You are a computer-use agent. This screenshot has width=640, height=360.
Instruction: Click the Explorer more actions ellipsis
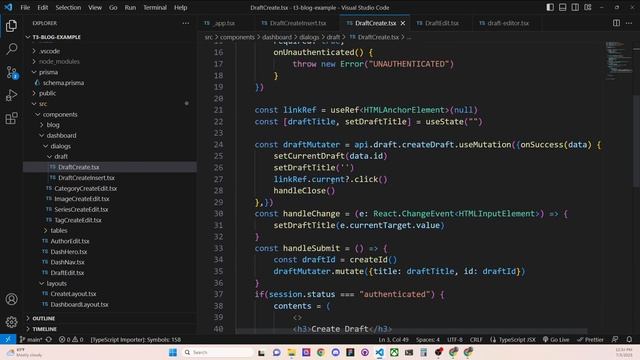pos(186,23)
